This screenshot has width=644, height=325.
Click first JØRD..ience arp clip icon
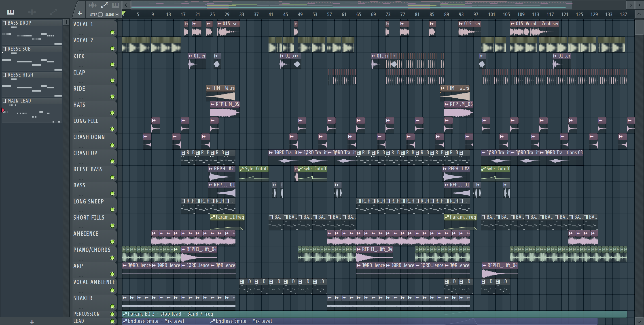pos(125,265)
